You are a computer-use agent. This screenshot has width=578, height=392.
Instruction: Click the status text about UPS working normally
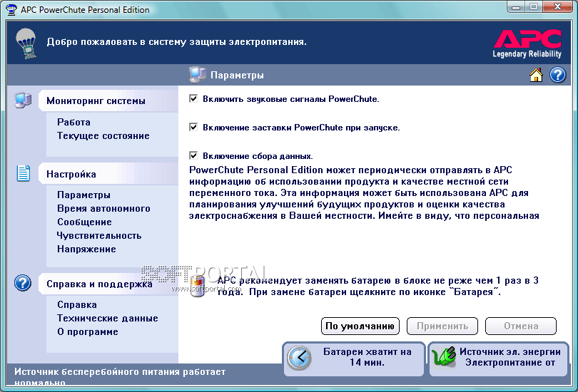tap(120, 376)
